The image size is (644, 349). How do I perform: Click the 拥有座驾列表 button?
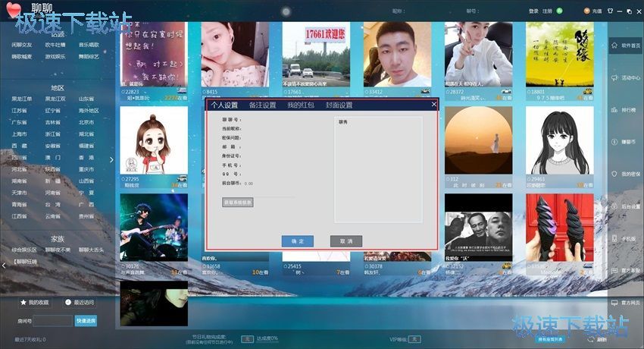click(x=550, y=339)
